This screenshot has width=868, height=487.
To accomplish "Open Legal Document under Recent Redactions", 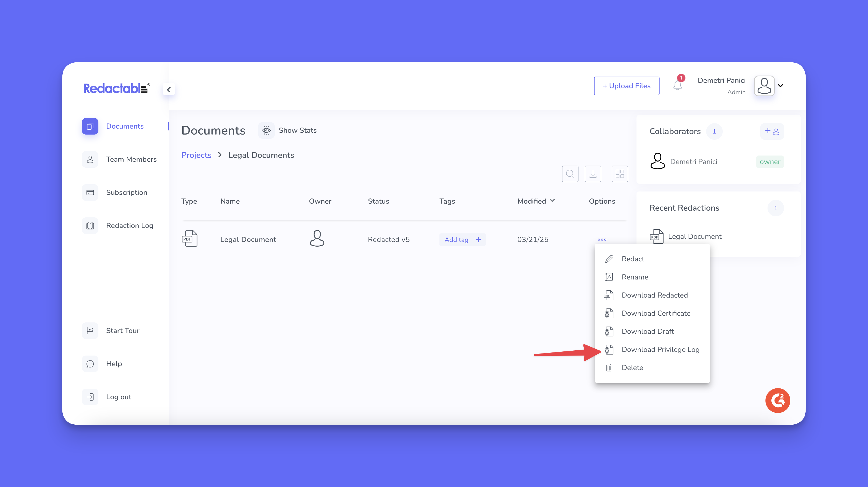I will [695, 237].
